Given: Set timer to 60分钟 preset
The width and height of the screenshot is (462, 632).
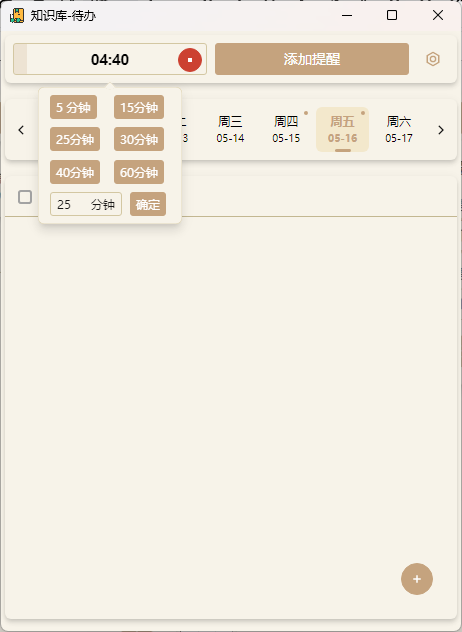Looking at the screenshot, I should tap(139, 172).
